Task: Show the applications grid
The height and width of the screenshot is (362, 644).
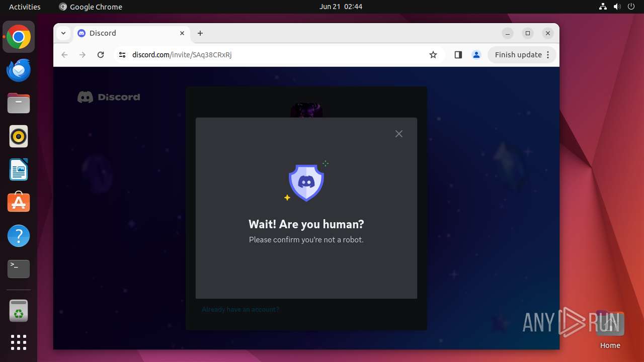Action: click(x=19, y=342)
